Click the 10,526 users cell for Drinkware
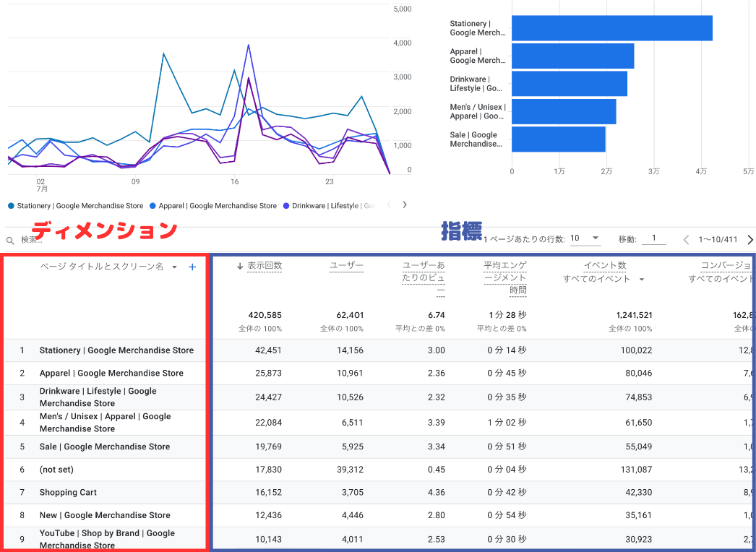 [350, 397]
